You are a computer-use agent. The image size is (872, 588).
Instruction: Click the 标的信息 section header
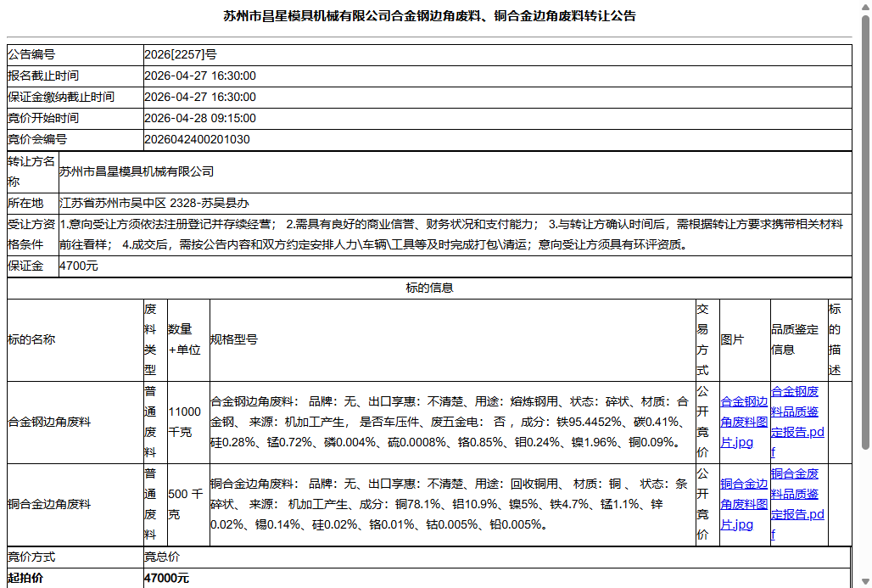(x=429, y=288)
